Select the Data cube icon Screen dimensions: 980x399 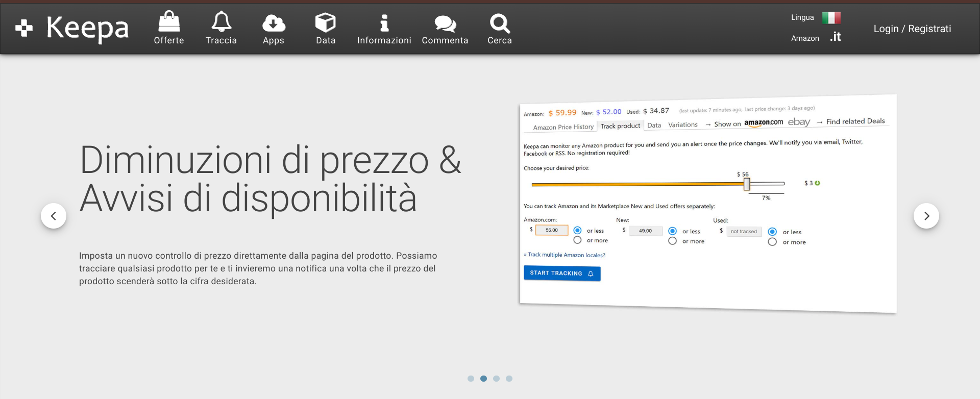point(325,23)
